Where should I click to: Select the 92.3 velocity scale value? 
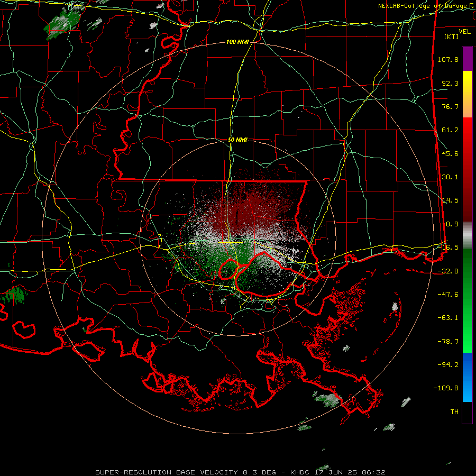point(450,83)
